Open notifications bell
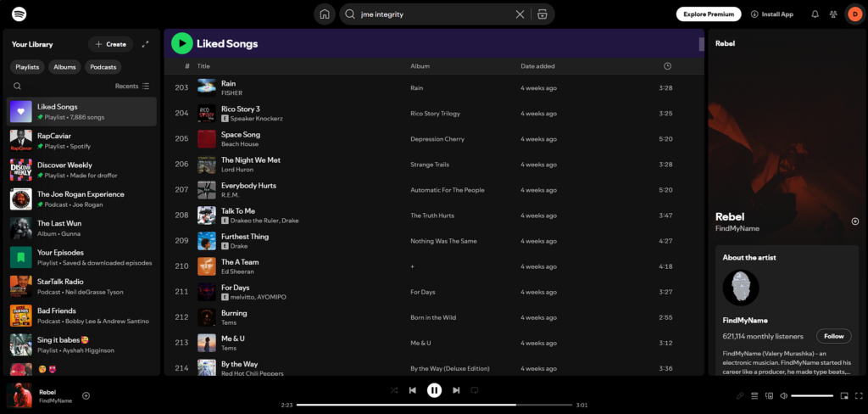Viewport: 868px width, 414px height. (815, 14)
